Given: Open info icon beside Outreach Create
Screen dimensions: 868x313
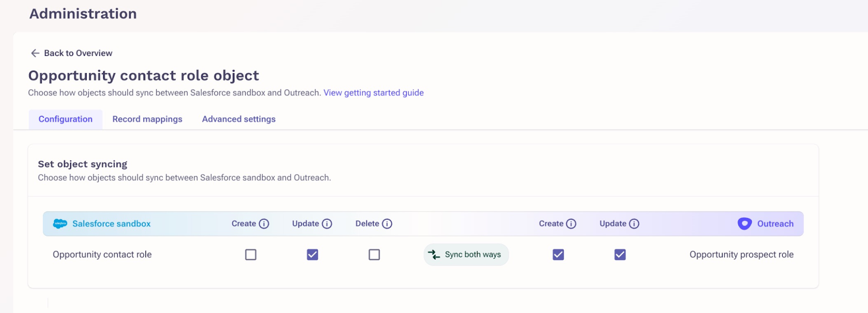Looking at the screenshot, I should click(571, 223).
